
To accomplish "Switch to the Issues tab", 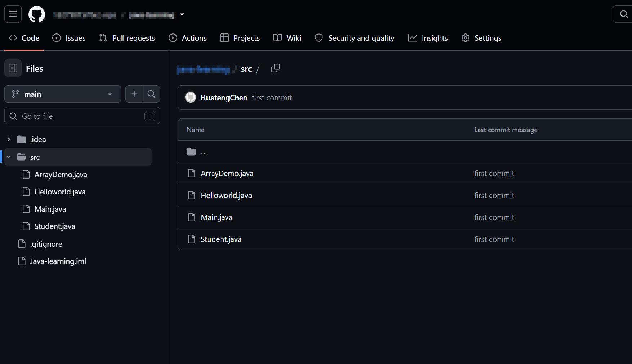I will (x=69, y=38).
